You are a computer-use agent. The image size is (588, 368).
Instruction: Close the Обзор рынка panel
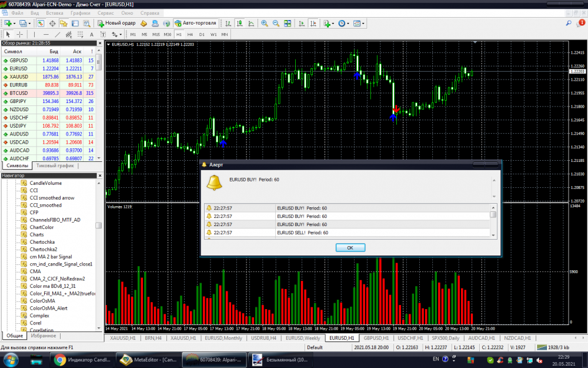[x=100, y=43]
